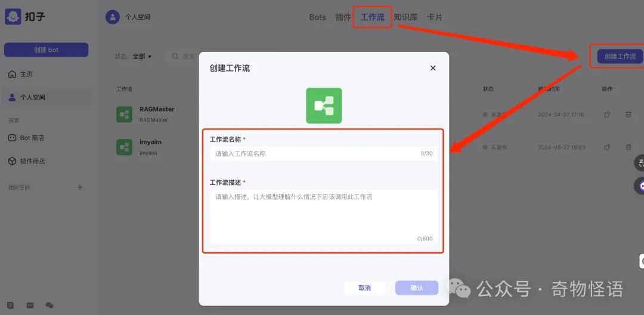
Task: Close the 创建工作流 dialog
Action: 433,68
